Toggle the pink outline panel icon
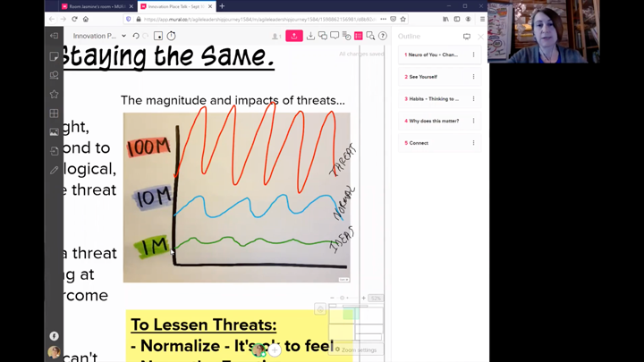The width and height of the screenshot is (644, 362). point(358,36)
